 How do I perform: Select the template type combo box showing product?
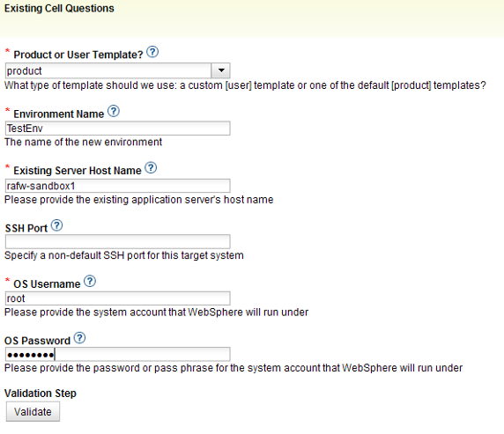[x=118, y=70]
